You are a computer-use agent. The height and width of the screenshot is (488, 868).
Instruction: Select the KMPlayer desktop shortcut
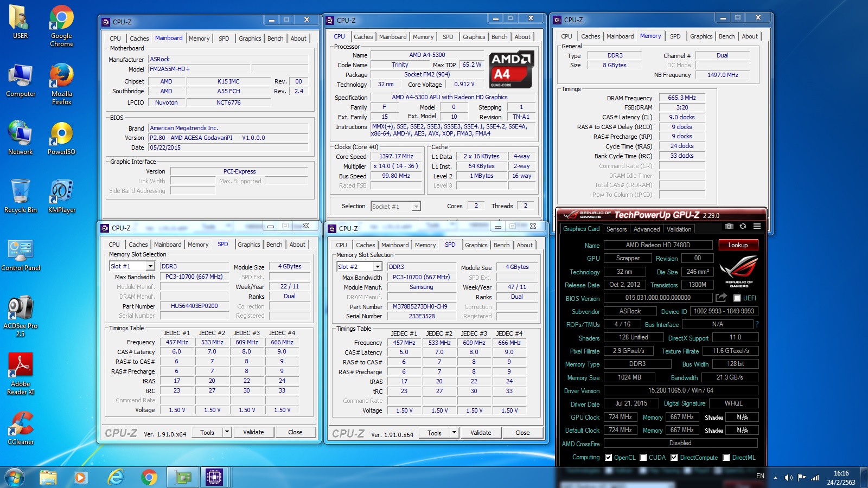point(61,196)
